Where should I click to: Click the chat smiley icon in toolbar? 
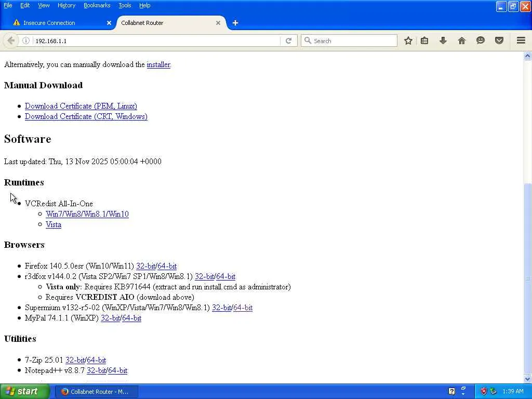pos(481,41)
